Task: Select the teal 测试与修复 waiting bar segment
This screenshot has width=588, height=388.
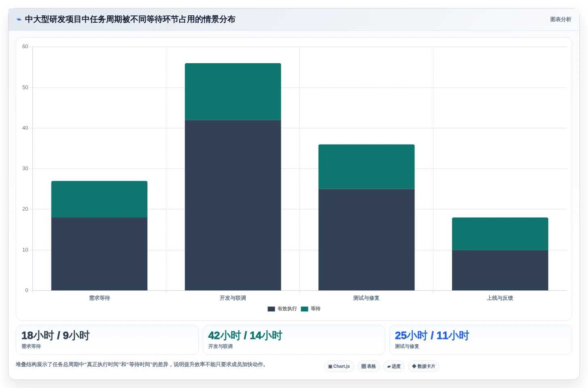Action: tap(366, 167)
